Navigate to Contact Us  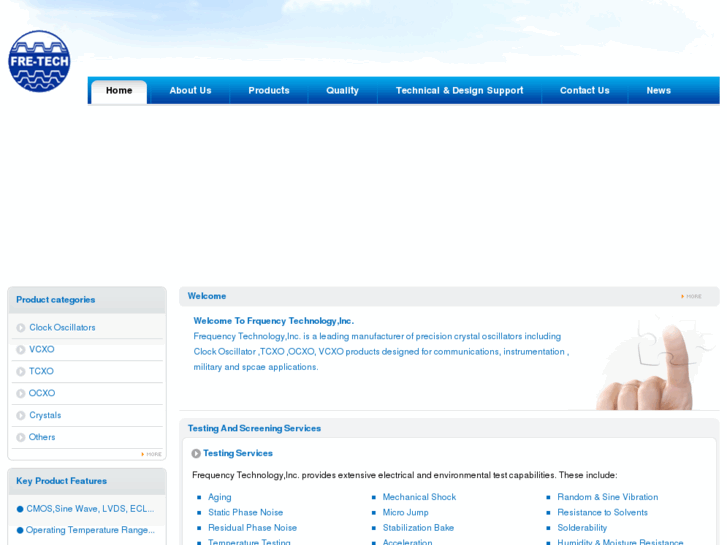tap(585, 90)
